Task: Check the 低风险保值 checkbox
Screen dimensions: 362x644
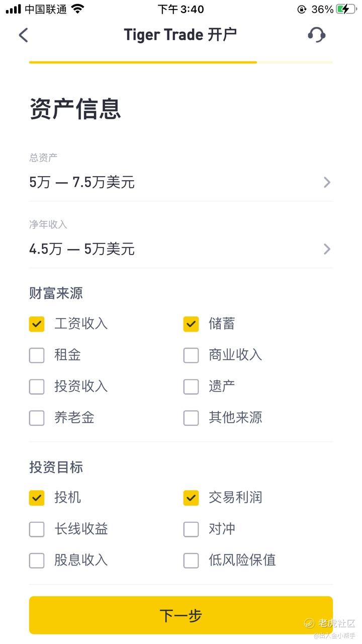Action: tap(191, 560)
